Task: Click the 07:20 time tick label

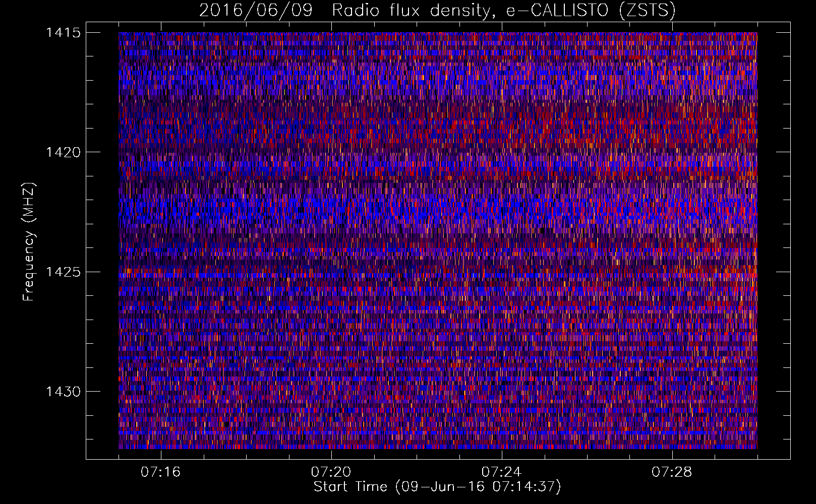Action: pyautogui.click(x=331, y=472)
